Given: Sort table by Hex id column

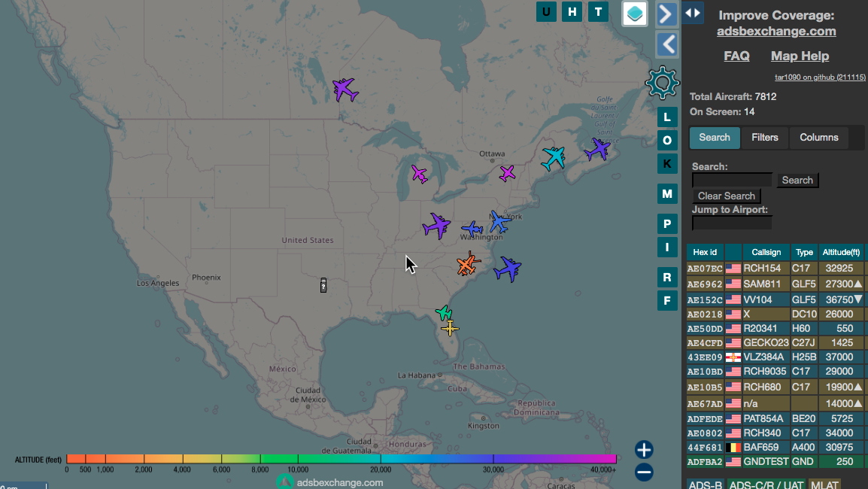Looking at the screenshot, I should coord(705,252).
